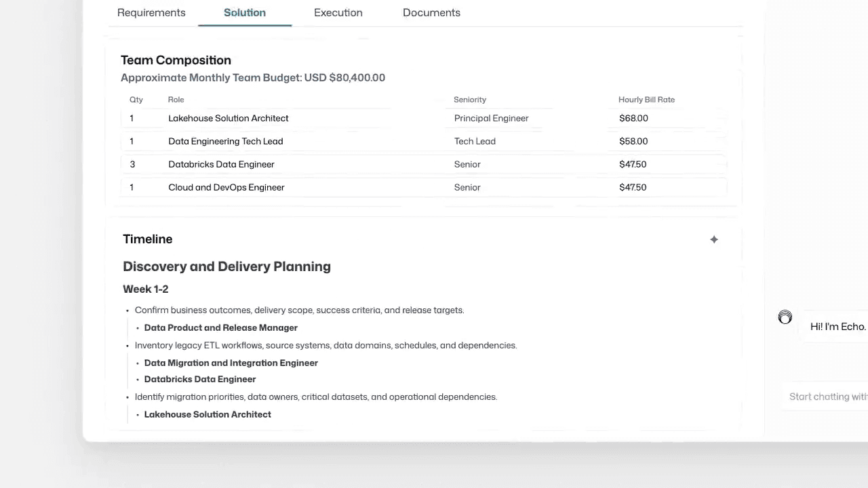Screen dimensions: 868x488
Task: Click the Seniority column header
Action: [x=470, y=100]
